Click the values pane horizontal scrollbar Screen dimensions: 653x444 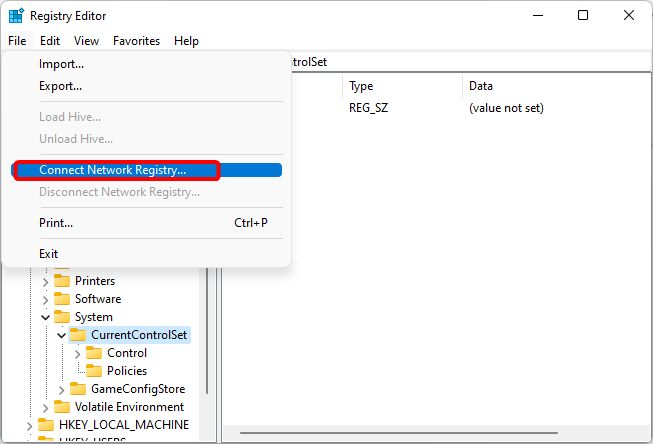coord(399,433)
